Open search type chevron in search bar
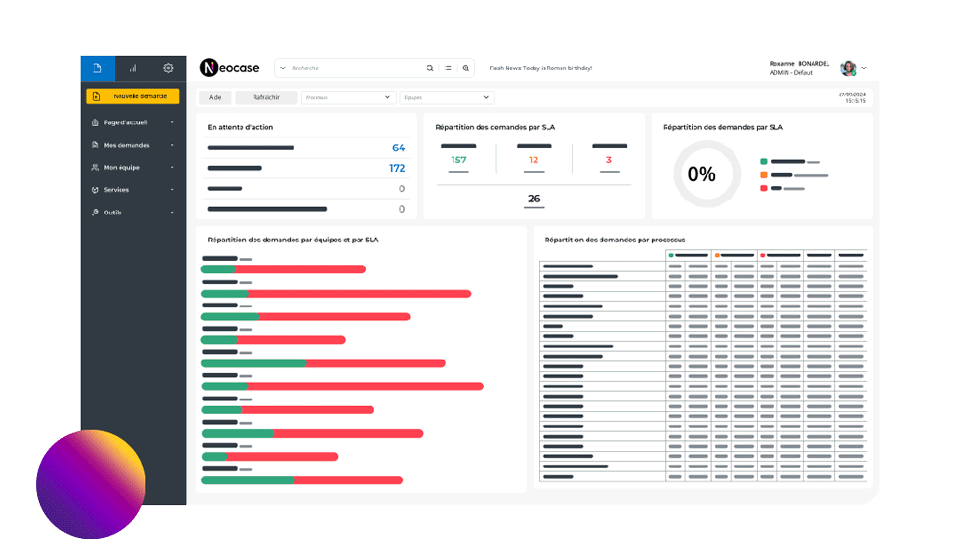The image size is (960, 560). point(283,68)
